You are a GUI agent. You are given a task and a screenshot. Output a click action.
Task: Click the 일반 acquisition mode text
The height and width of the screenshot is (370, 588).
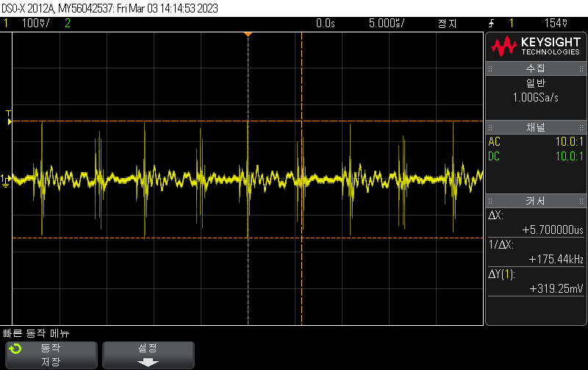536,83
